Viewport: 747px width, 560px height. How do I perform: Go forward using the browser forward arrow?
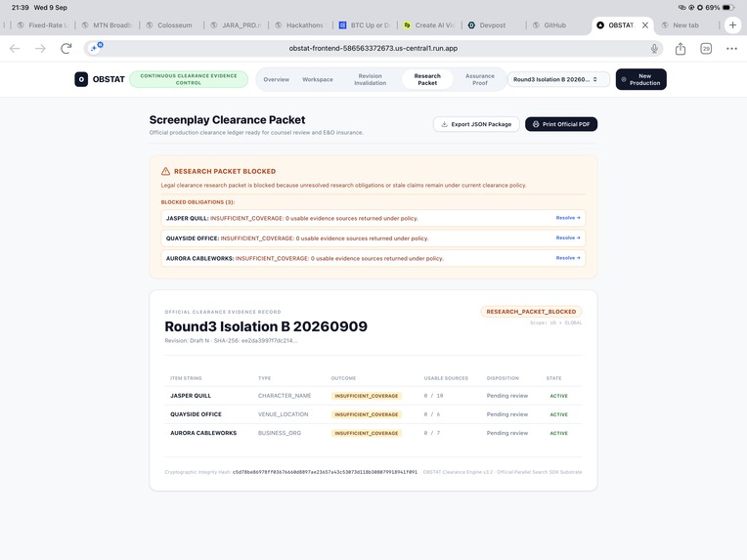coord(40,48)
